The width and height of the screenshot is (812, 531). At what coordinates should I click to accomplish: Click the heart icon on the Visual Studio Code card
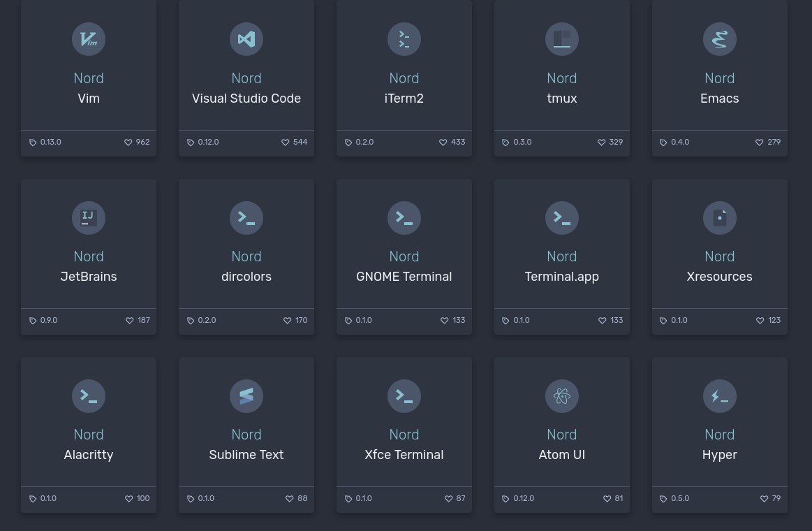[x=286, y=142]
